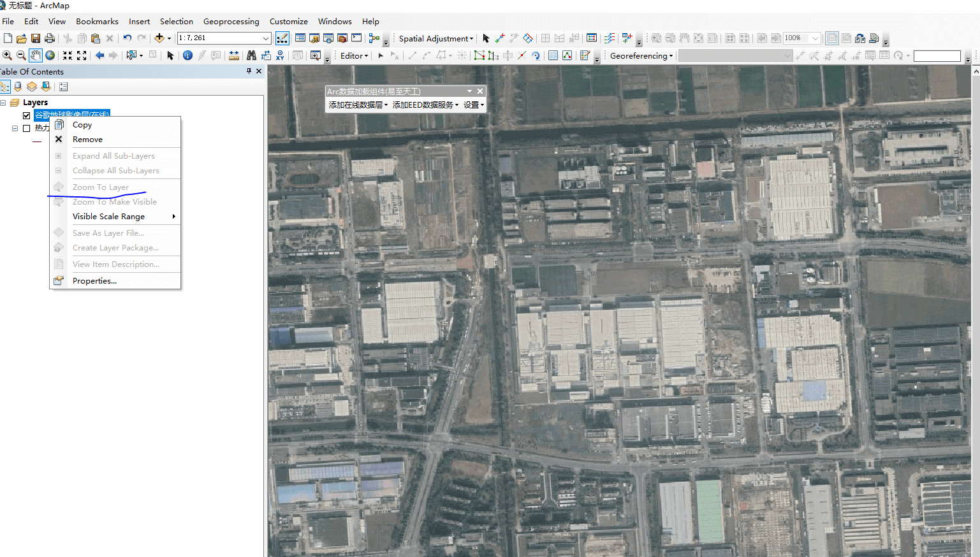The width and height of the screenshot is (980, 557).
Task: Click the empty Georeferencing input box
Action: coord(936,56)
